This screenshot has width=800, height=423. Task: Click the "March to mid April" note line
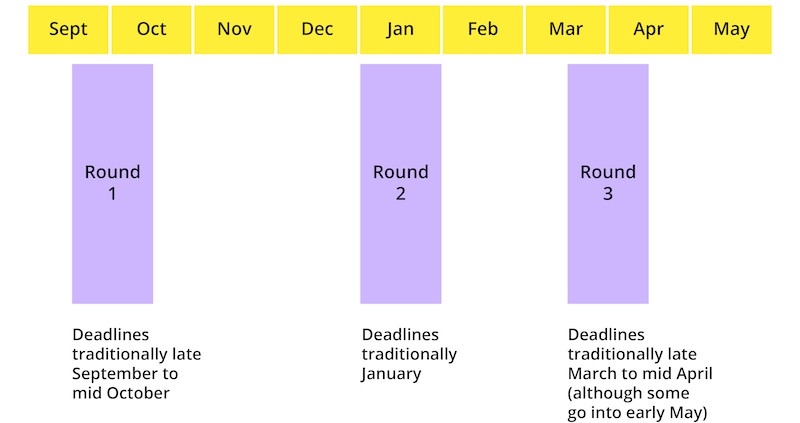(x=640, y=374)
